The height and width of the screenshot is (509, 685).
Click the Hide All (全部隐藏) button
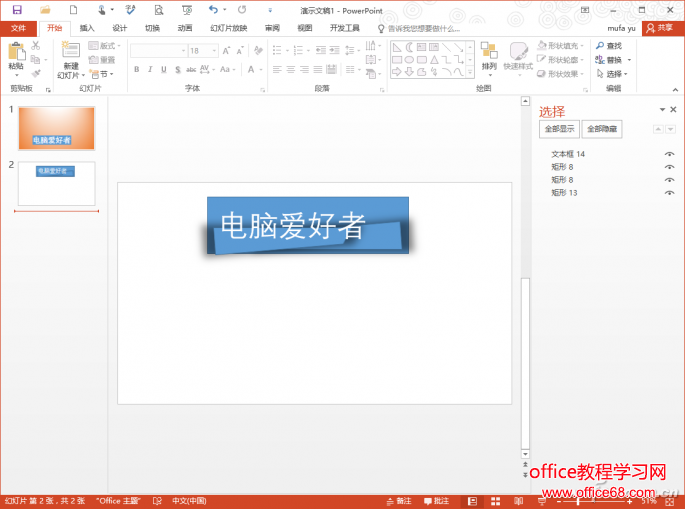tap(602, 129)
